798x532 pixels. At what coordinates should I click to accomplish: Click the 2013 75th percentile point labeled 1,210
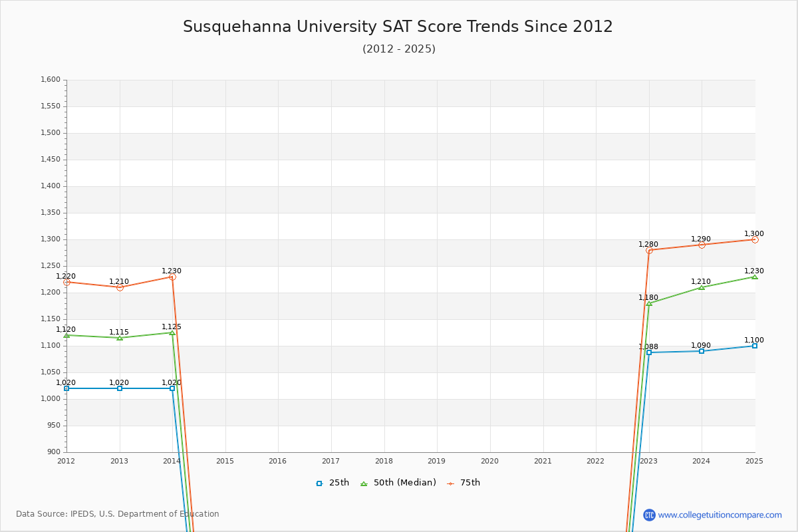point(120,287)
